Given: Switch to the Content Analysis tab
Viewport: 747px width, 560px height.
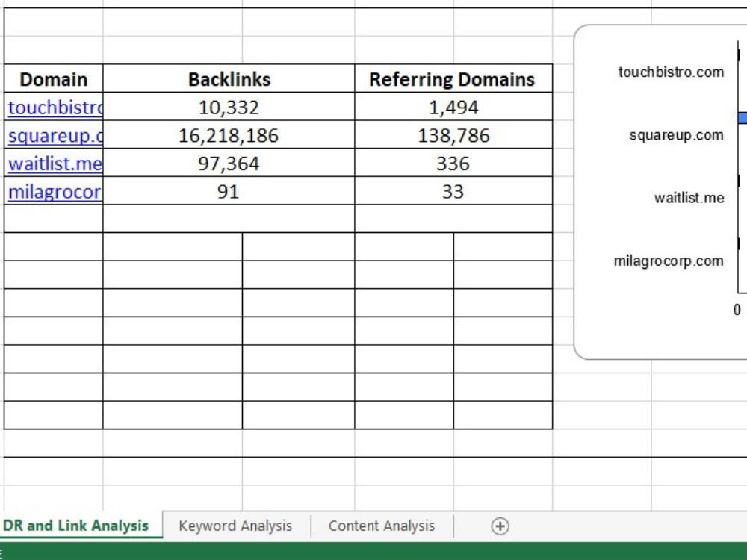Looking at the screenshot, I should [382, 526].
